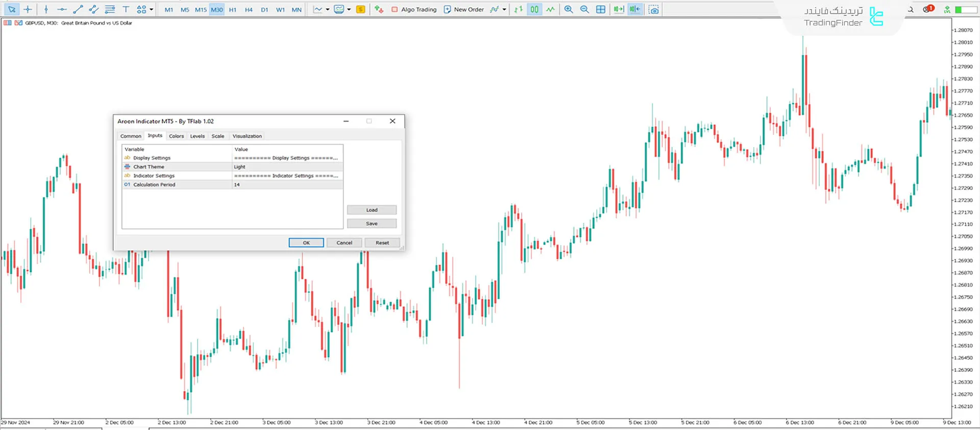This screenshot has width=980, height=430.
Task: Click the zoom in magnifier
Action: 568,9
